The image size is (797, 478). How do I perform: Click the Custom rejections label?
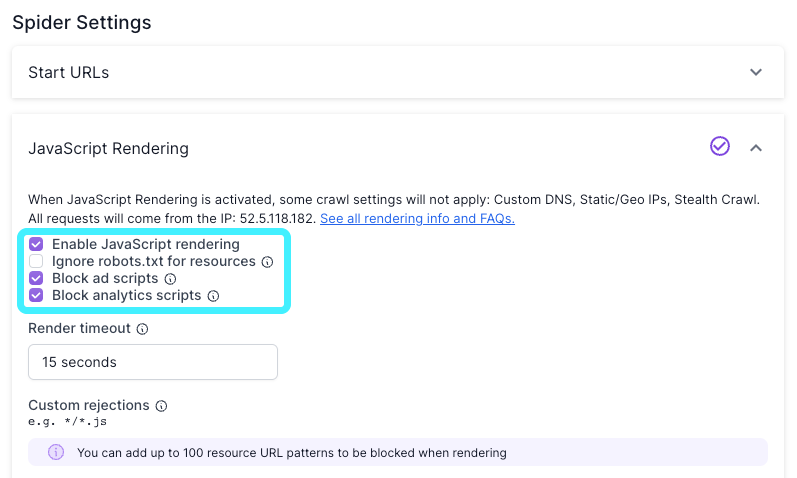pos(89,405)
